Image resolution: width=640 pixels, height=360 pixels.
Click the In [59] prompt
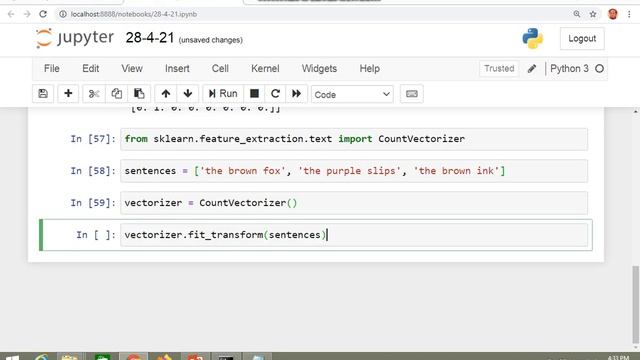(93, 203)
